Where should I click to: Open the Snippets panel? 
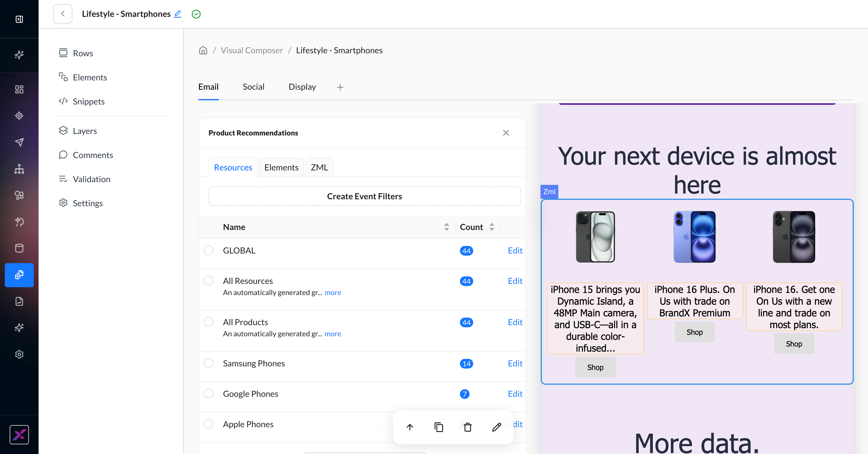(x=82, y=101)
